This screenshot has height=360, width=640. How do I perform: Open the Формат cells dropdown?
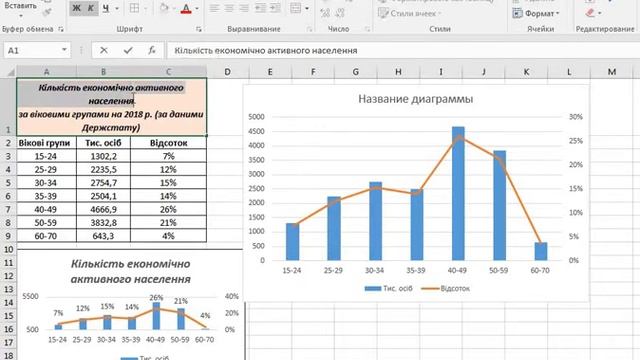536,13
